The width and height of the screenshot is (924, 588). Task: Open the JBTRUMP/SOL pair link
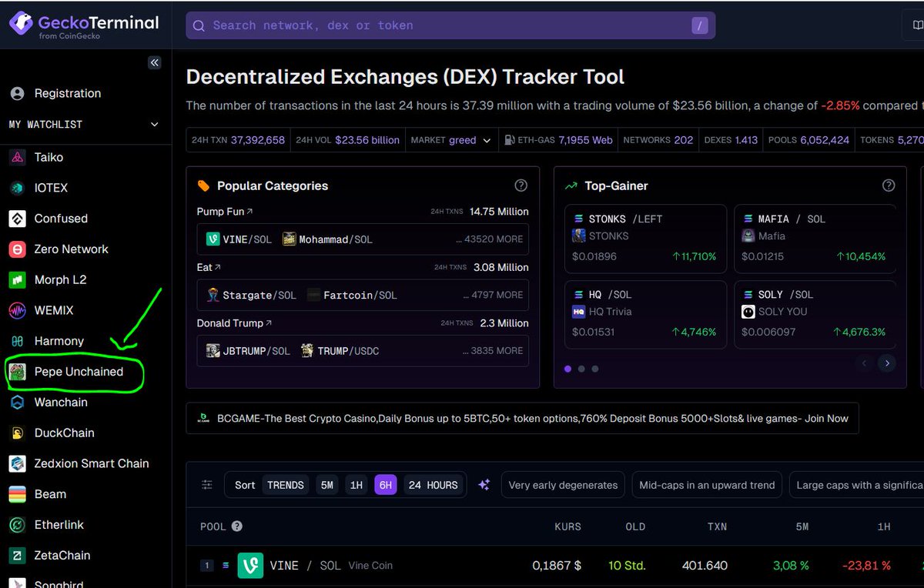pos(248,351)
